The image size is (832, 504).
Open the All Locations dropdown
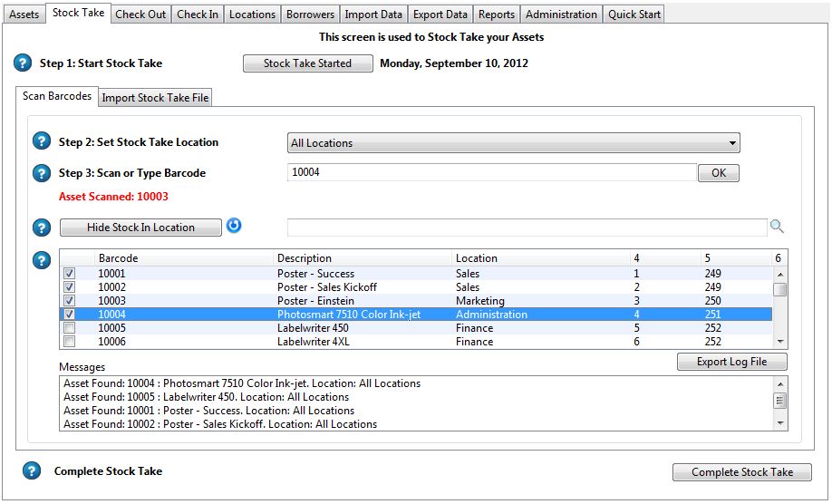(513, 143)
